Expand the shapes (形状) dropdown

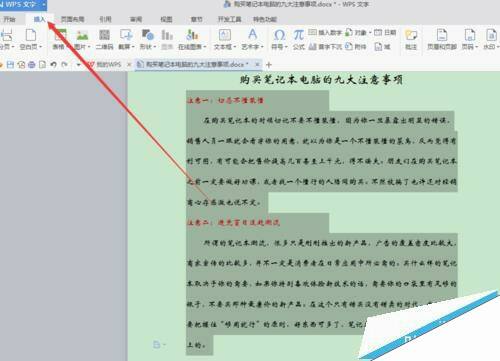pos(155,47)
